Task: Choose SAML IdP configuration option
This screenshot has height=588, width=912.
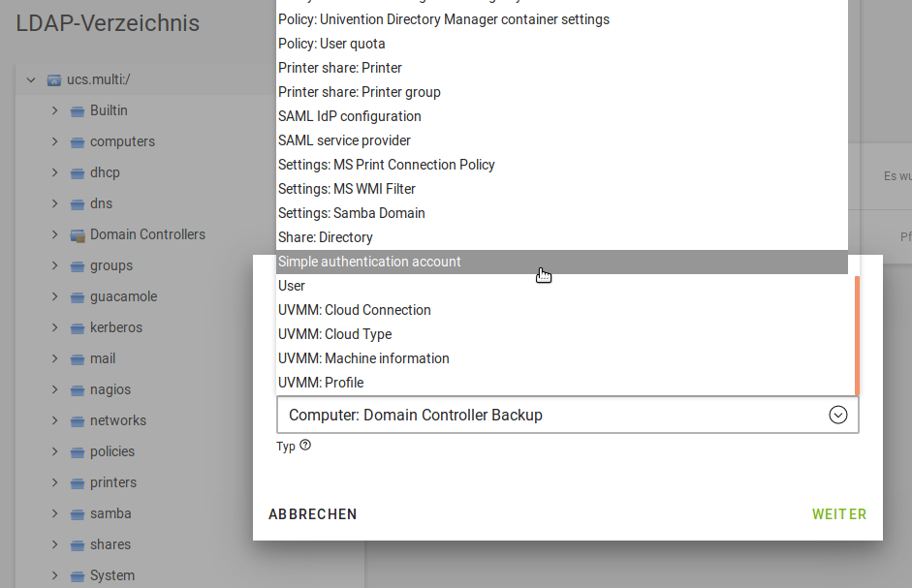Action: pyautogui.click(x=562, y=116)
